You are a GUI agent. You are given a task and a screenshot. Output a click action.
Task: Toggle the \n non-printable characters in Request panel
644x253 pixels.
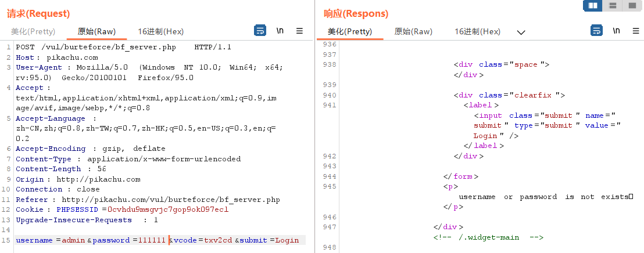pyautogui.click(x=280, y=31)
